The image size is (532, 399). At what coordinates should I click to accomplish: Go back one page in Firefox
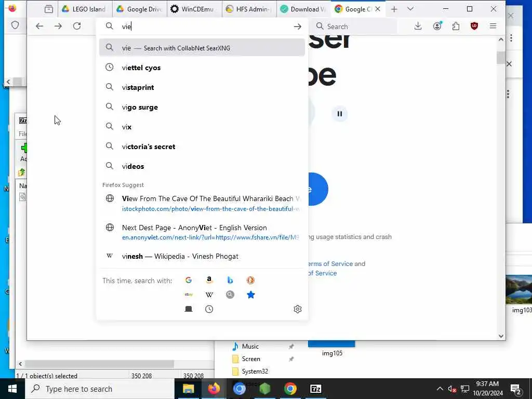[x=39, y=26]
